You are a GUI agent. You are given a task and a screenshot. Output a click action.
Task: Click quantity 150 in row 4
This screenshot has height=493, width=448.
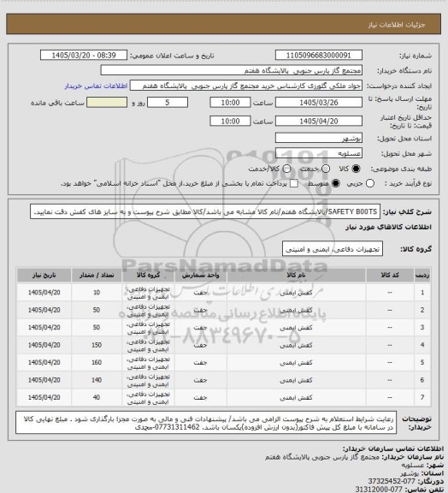[x=97, y=345]
